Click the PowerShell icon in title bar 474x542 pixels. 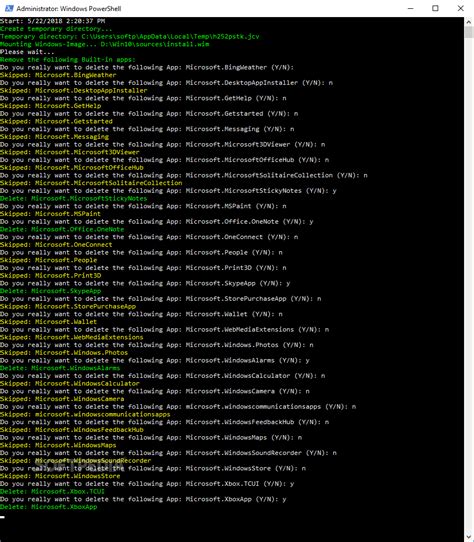(9, 8)
